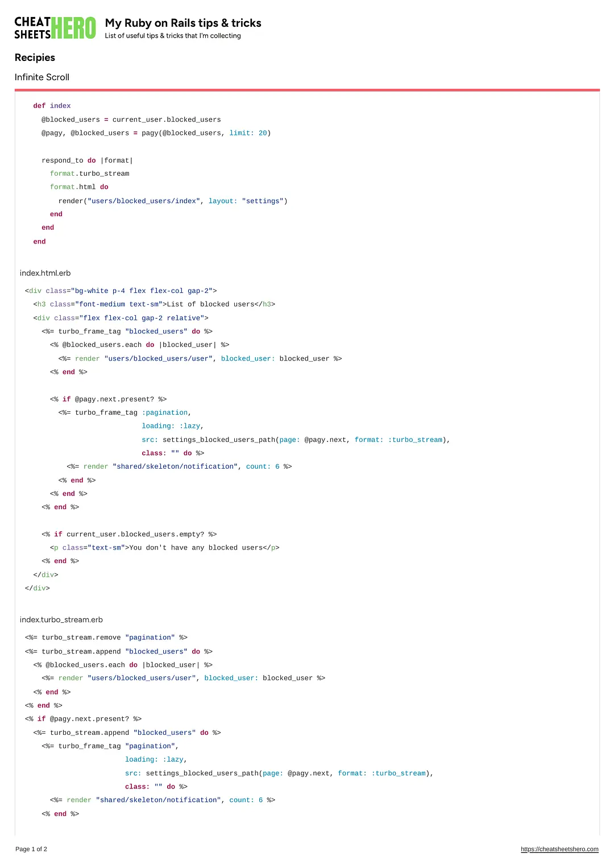The image size is (614, 868).
Task: Click the 'My Ruby on Rails tips & tricks' title
Action: 183,23
